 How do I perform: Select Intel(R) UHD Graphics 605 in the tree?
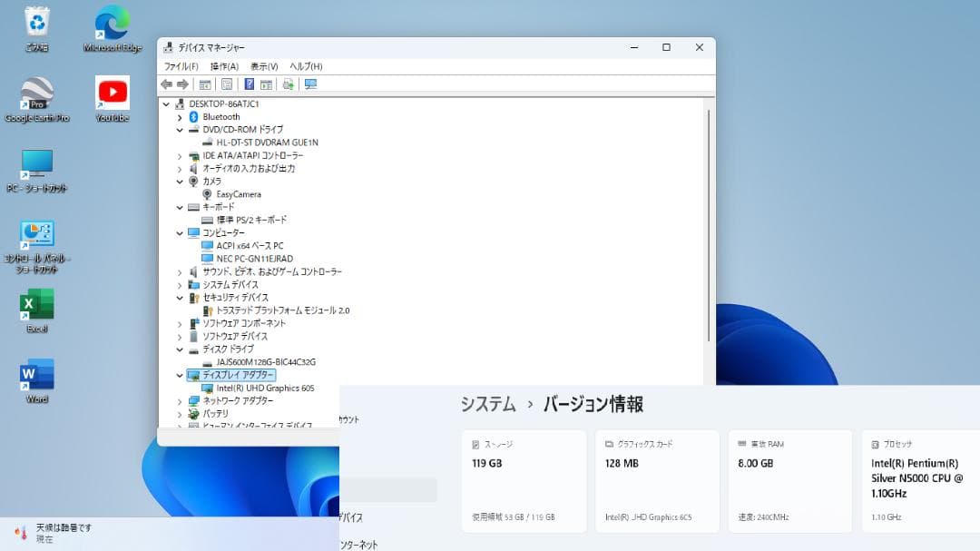(255, 388)
